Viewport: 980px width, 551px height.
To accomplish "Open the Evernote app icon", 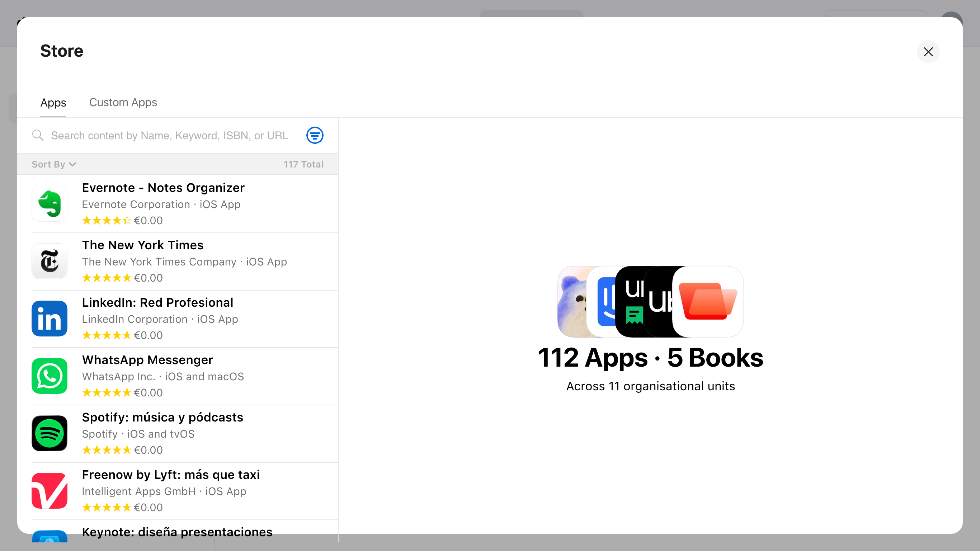I will tap(50, 204).
